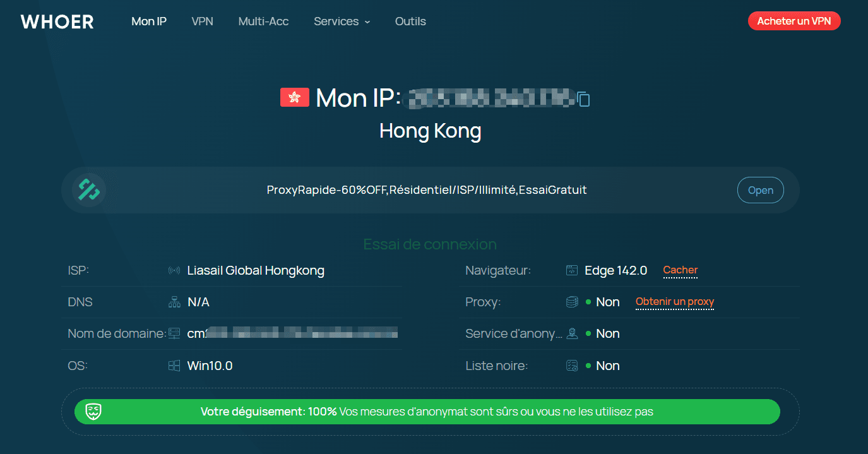Screen dimensions: 868x454
Task: Click the anonymizer service person icon
Action: [572, 334]
